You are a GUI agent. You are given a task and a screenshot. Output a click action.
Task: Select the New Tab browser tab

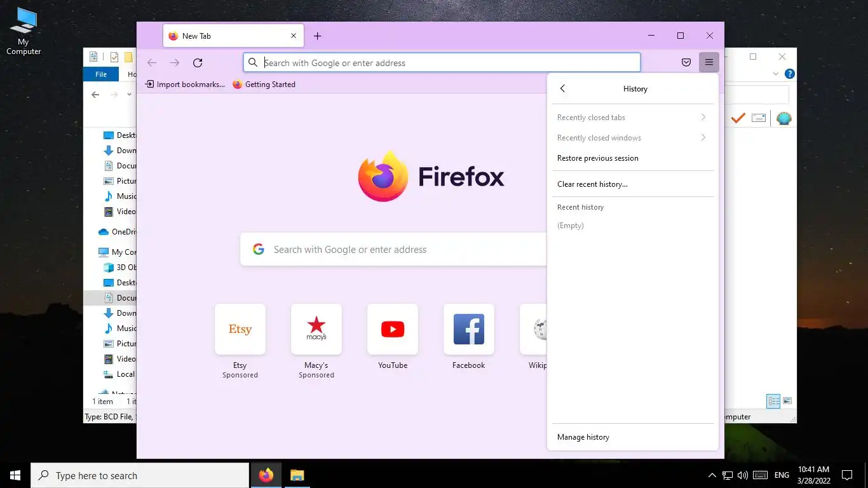point(233,36)
